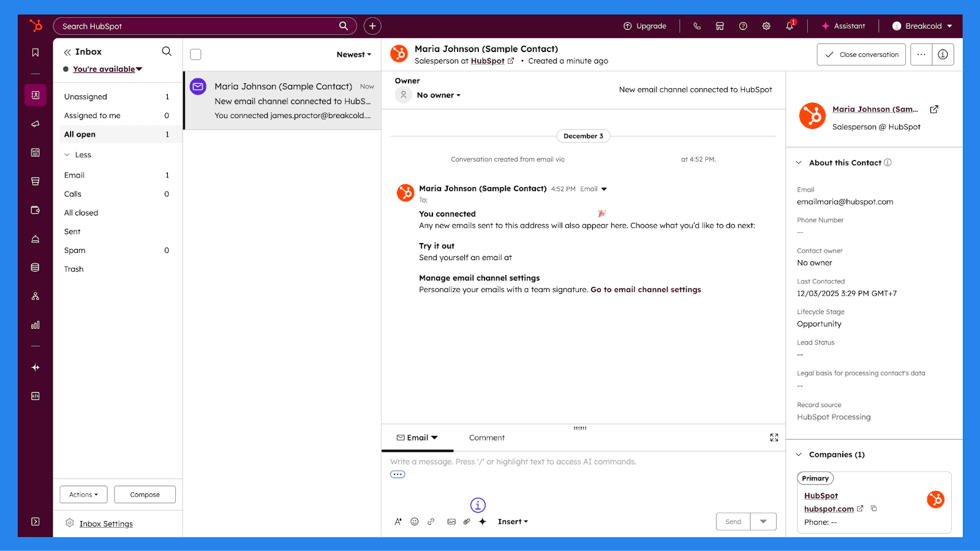Select all conversations using the header checkbox

pyautogui.click(x=195, y=54)
